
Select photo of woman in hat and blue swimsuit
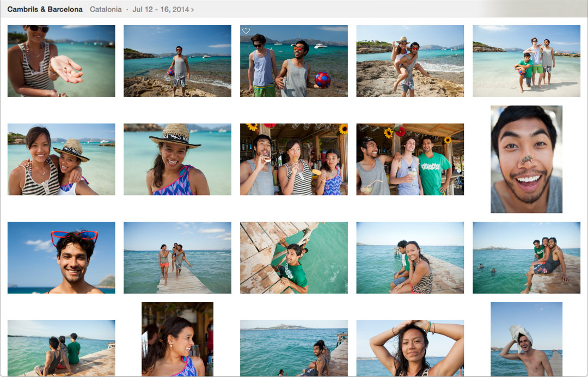(177, 160)
